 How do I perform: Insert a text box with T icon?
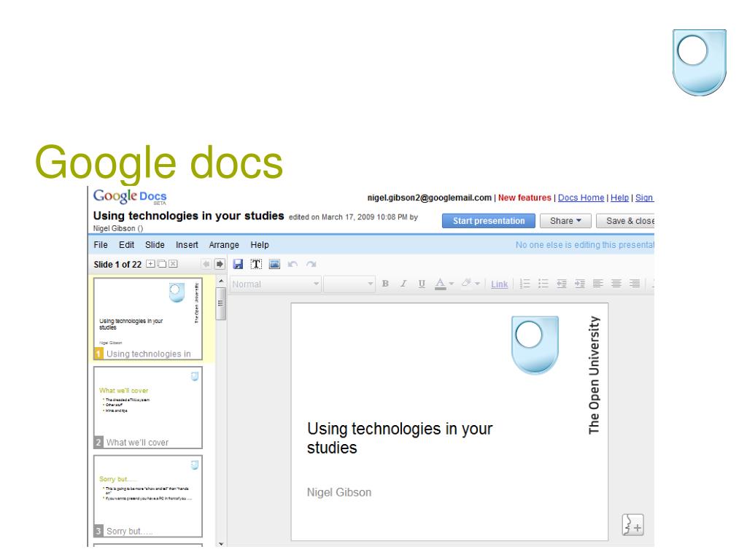coord(256,264)
